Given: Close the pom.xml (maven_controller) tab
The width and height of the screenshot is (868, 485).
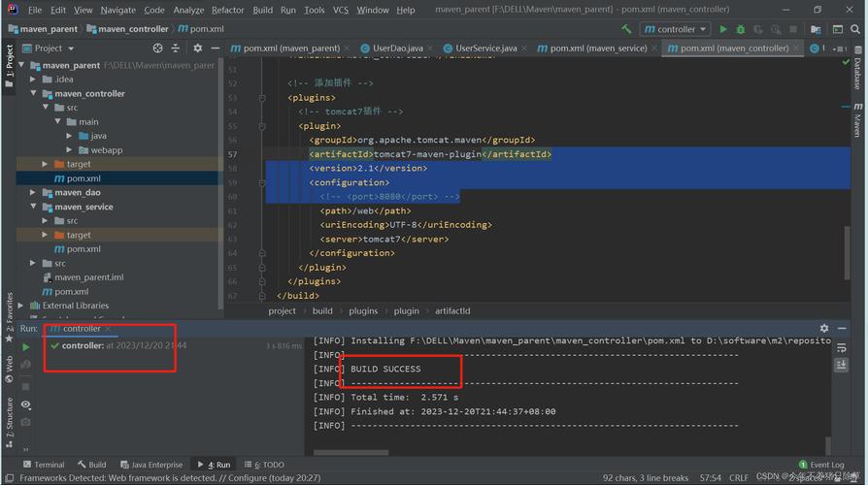Looking at the screenshot, I should pyautogui.click(x=796, y=48).
